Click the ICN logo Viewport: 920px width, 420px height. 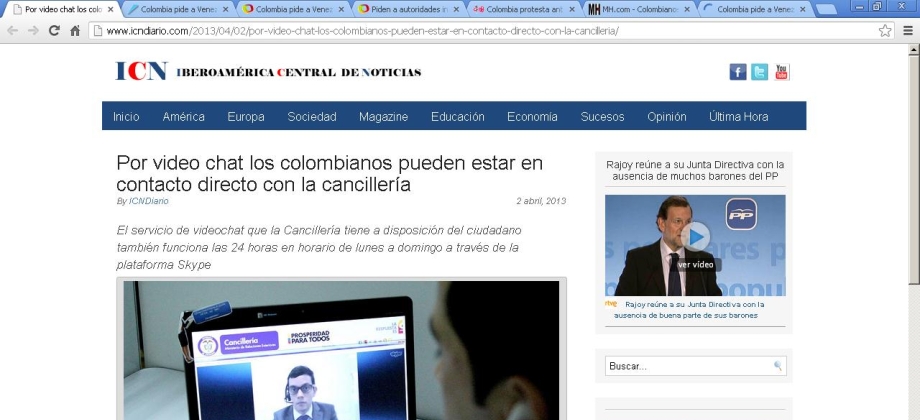(x=141, y=71)
